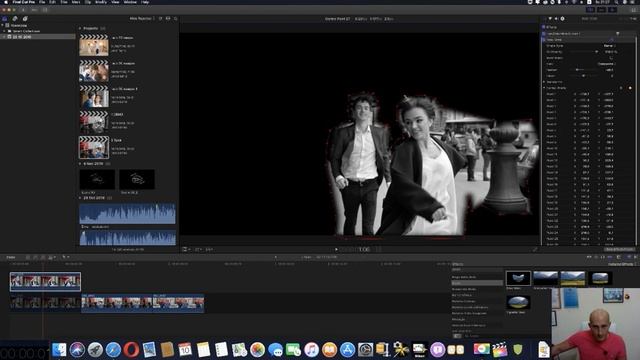Image resolution: width=640 pixels, height=360 pixels.
Task: Open the Hide Rejected clip filter dropdown
Action: pyautogui.click(x=142, y=18)
